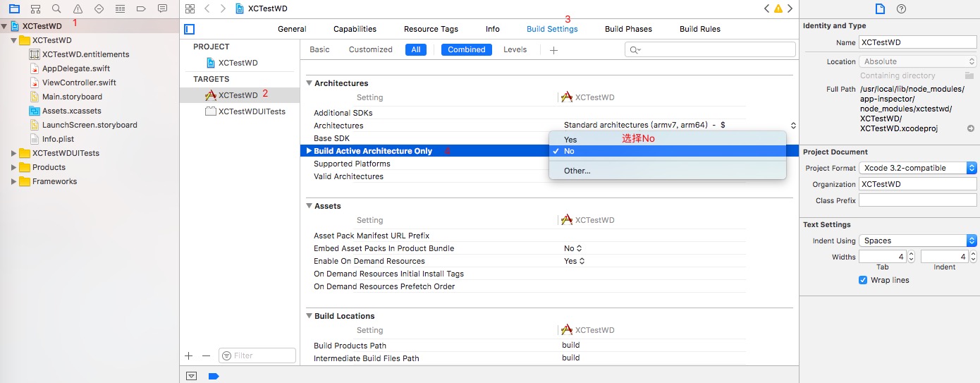Increase Indent width stepper
Image resolution: width=980 pixels, height=383 pixels.
(x=973, y=254)
